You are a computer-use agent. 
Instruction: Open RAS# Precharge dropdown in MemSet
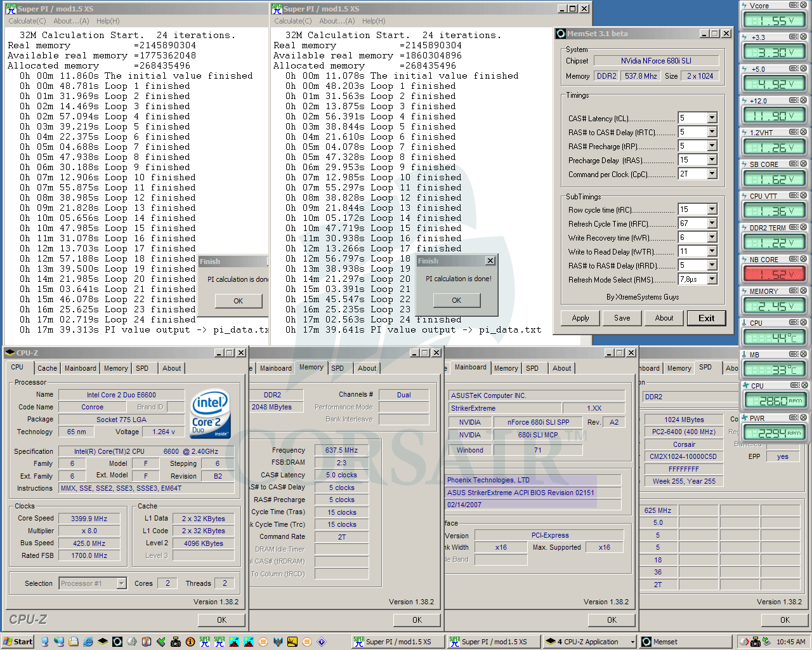click(x=712, y=146)
